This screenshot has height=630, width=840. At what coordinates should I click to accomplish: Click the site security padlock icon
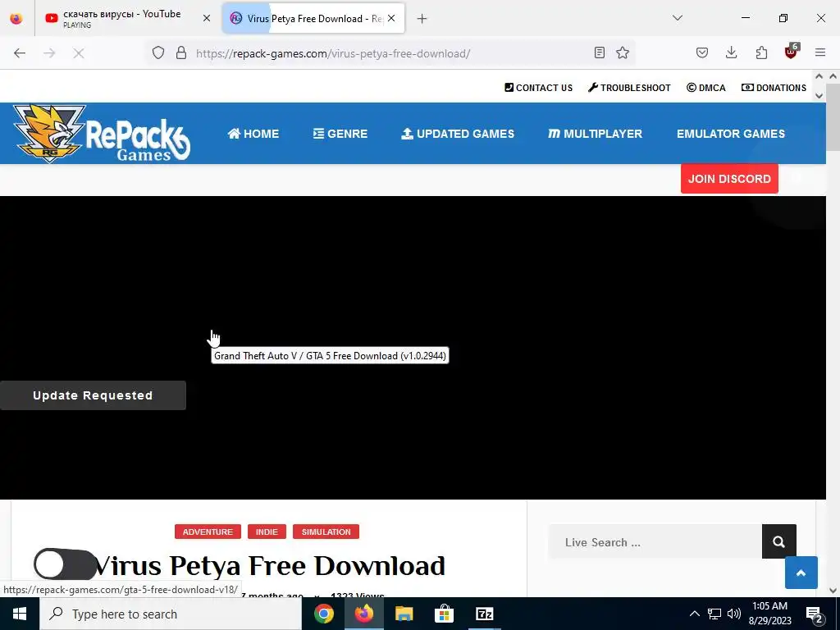coord(181,52)
